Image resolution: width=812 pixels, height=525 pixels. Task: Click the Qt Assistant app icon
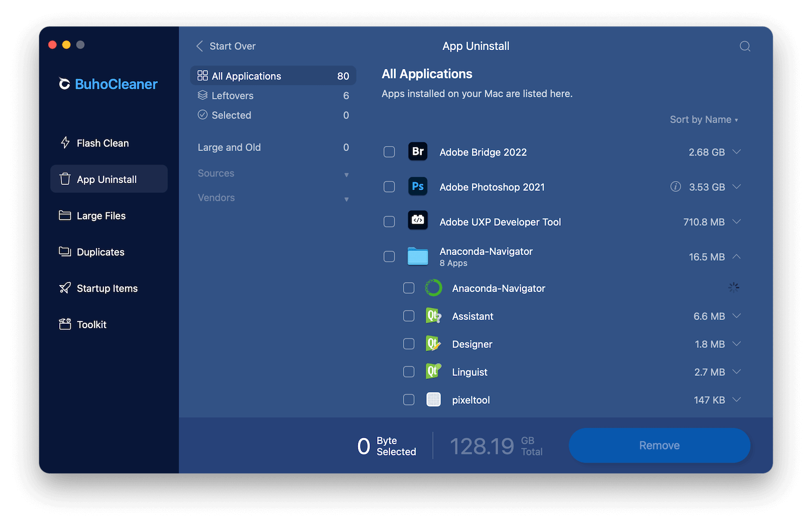pyautogui.click(x=433, y=316)
